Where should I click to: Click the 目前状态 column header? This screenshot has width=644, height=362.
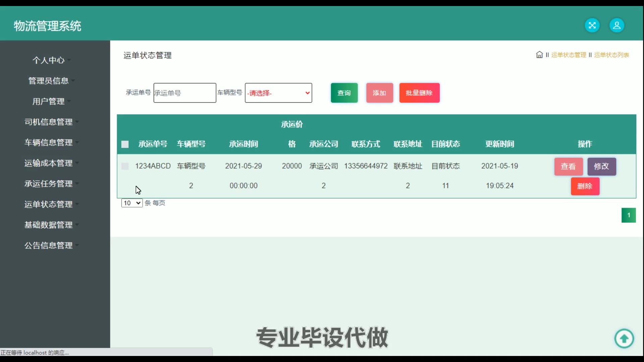click(446, 144)
